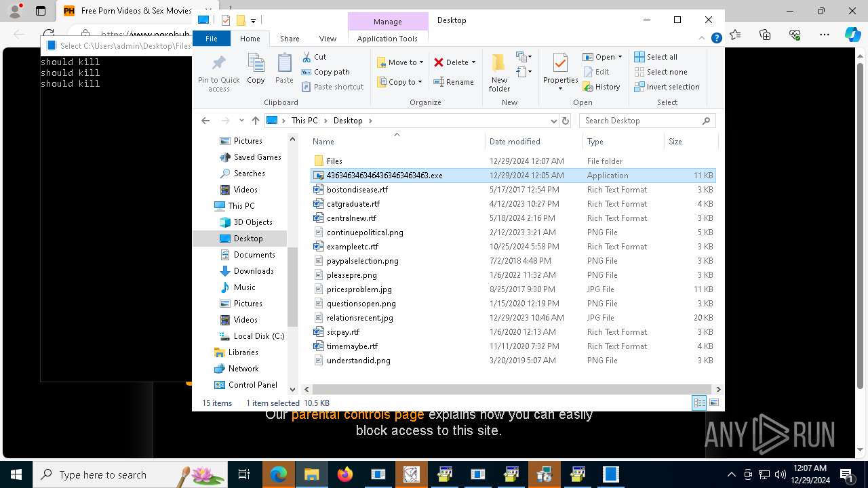868x488 pixels.
Task: Click Select none in ribbon
Action: coord(660,72)
